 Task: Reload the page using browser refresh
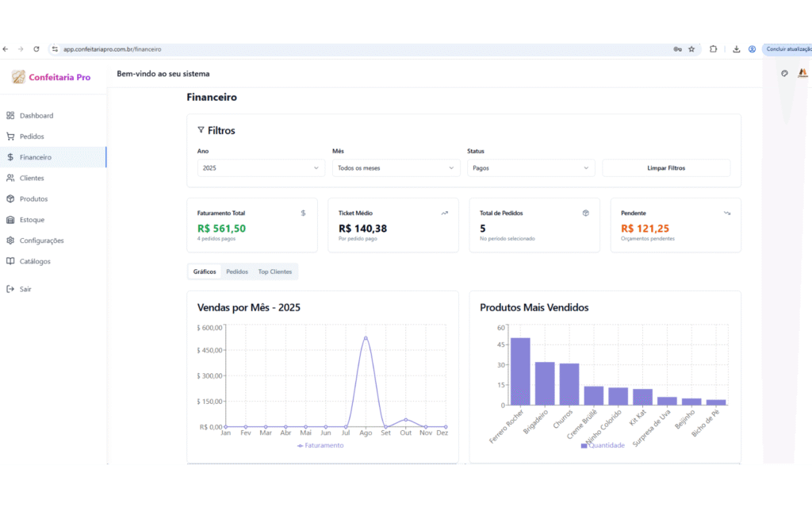coord(36,49)
